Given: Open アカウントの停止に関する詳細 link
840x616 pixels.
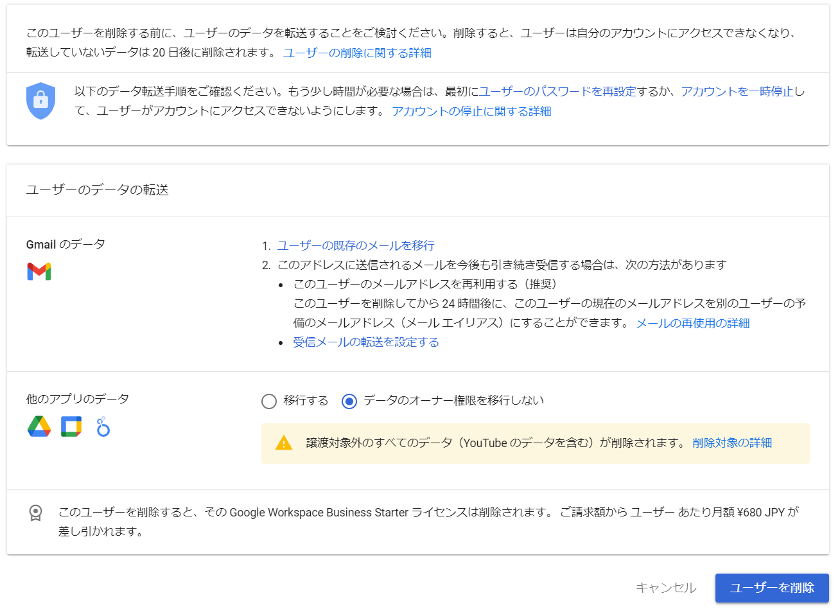Looking at the screenshot, I should click(471, 111).
